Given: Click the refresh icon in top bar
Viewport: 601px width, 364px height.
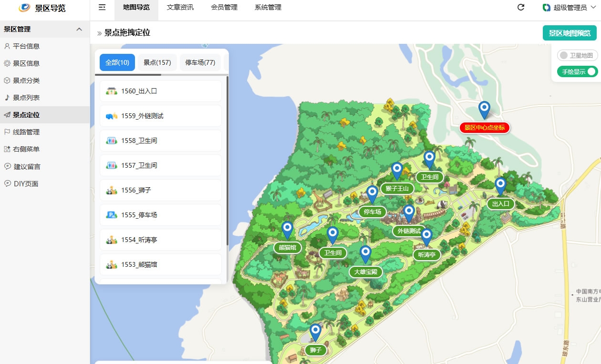Looking at the screenshot, I should [521, 7].
